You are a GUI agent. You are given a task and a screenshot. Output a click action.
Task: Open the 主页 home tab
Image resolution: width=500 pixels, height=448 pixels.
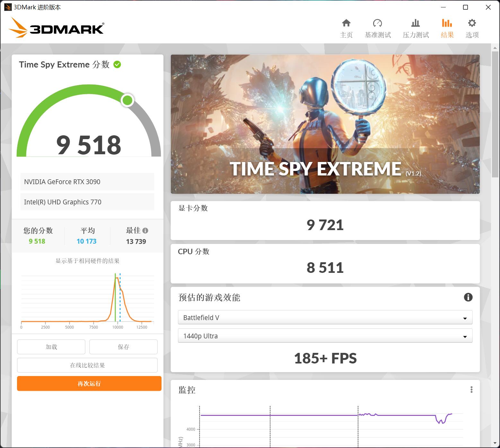pos(346,29)
